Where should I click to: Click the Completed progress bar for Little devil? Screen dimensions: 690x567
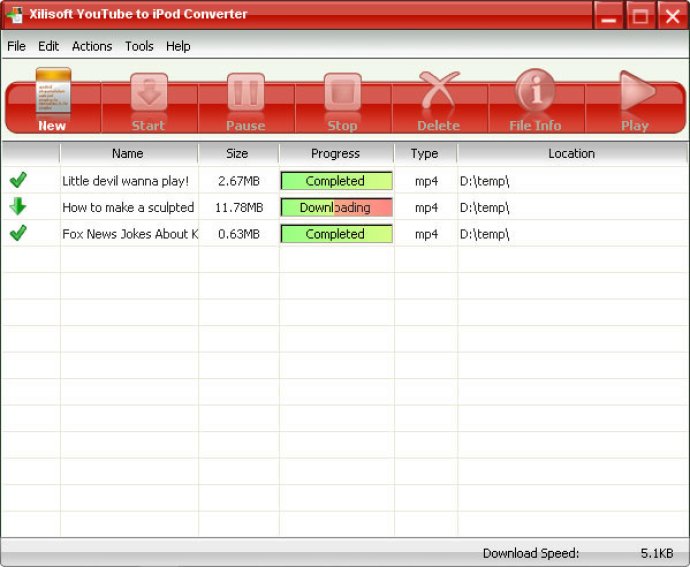click(336, 181)
